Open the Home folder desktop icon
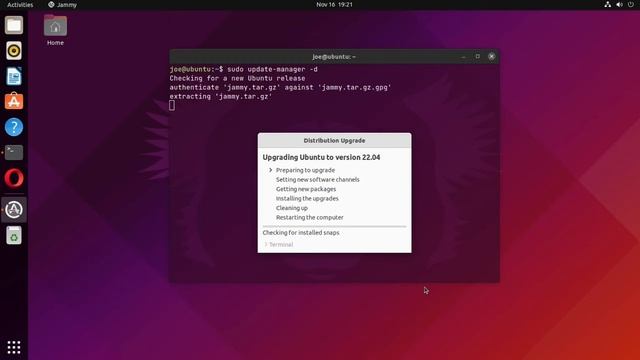Viewport: 640px width, 360px height. pos(55,30)
